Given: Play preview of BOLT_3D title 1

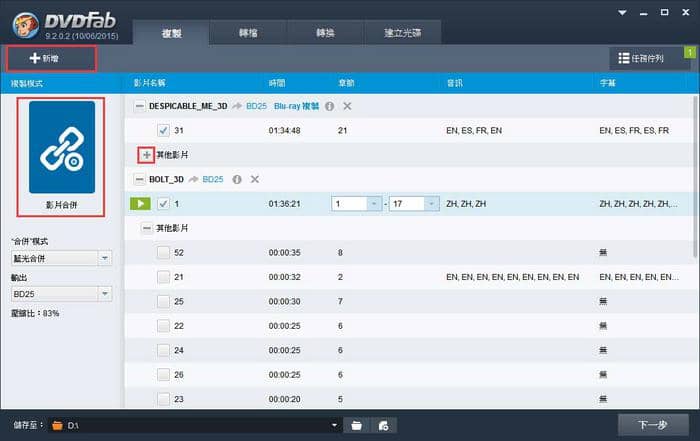Looking at the screenshot, I should [x=140, y=204].
